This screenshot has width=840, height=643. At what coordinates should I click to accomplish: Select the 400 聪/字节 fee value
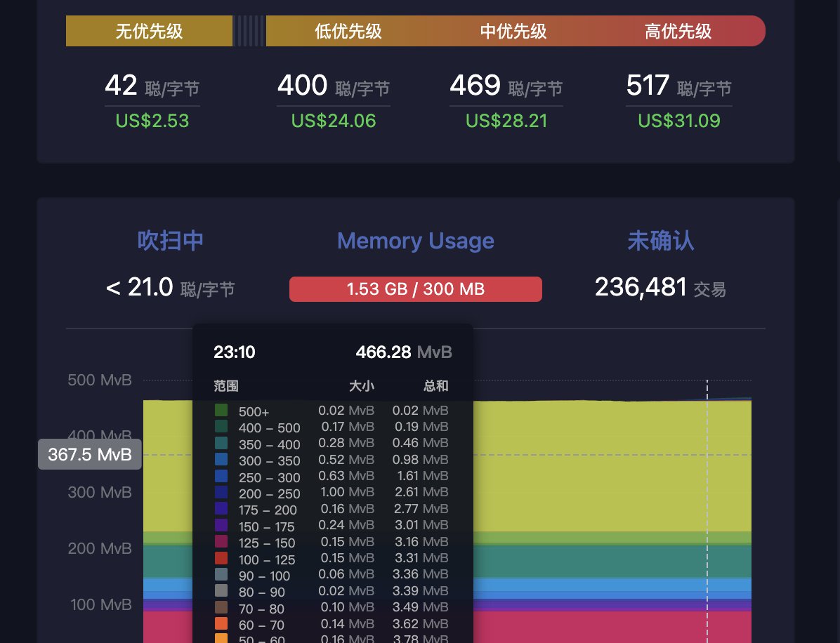click(333, 86)
